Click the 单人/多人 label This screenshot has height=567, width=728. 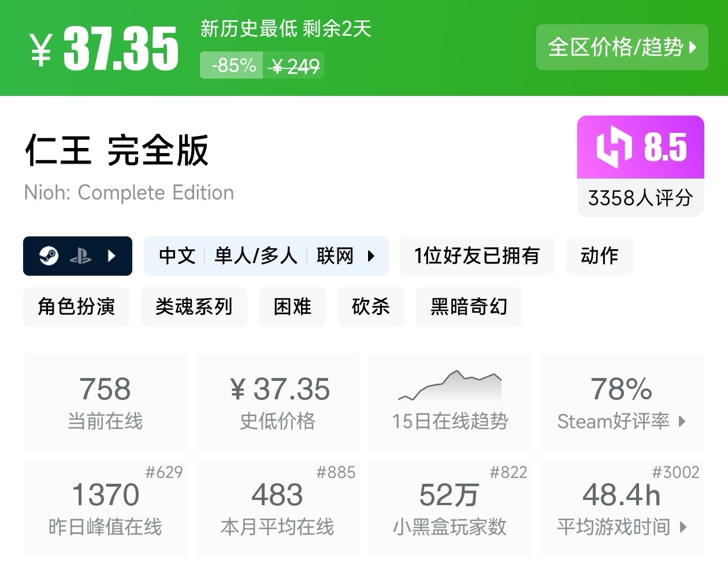(x=256, y=255)
